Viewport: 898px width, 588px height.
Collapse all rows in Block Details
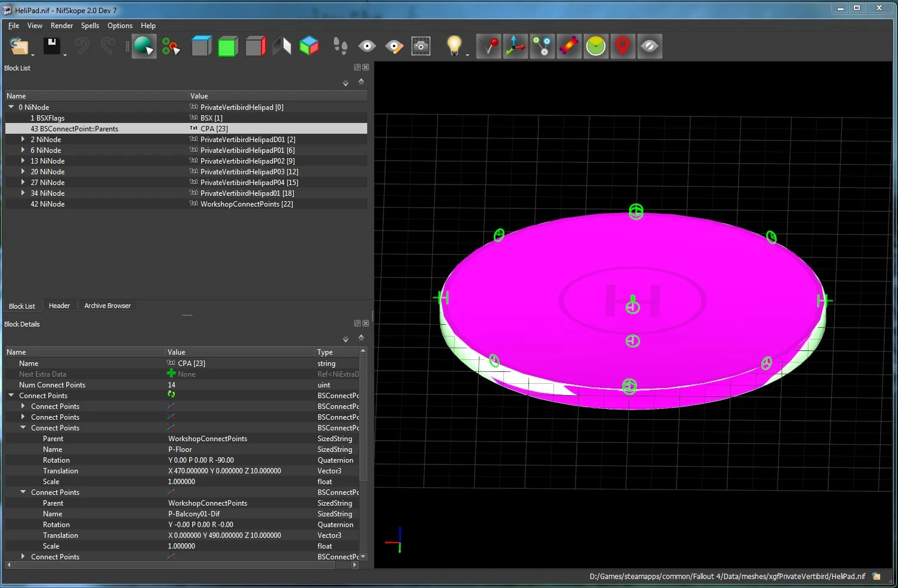(x=361, y=337)
